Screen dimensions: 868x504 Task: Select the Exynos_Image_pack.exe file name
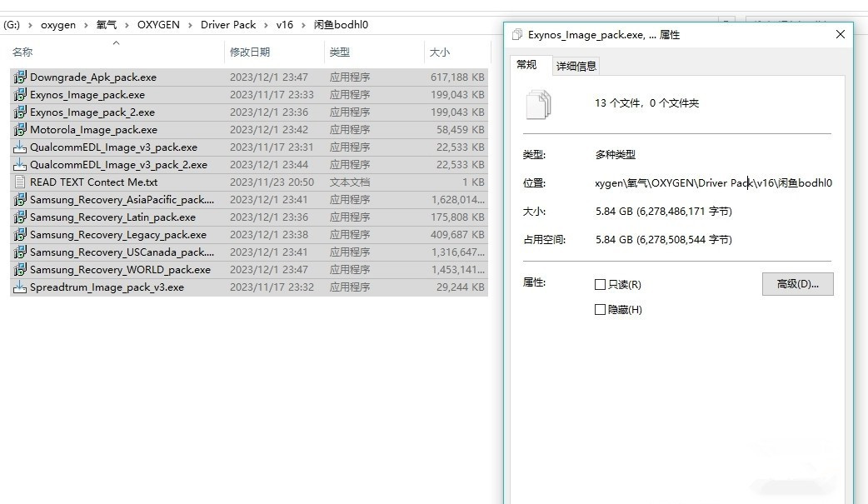[87, 95]
